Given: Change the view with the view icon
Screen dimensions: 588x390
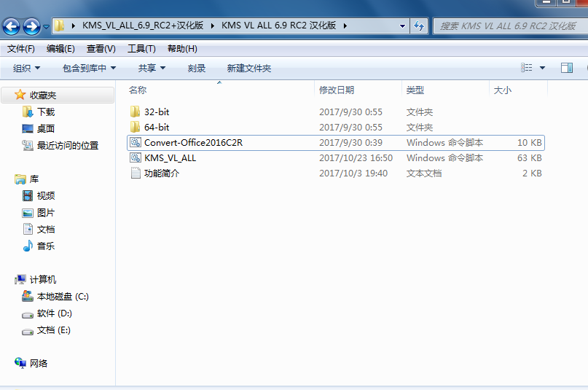Looking at the screenshot, I should tap(527, 68).
